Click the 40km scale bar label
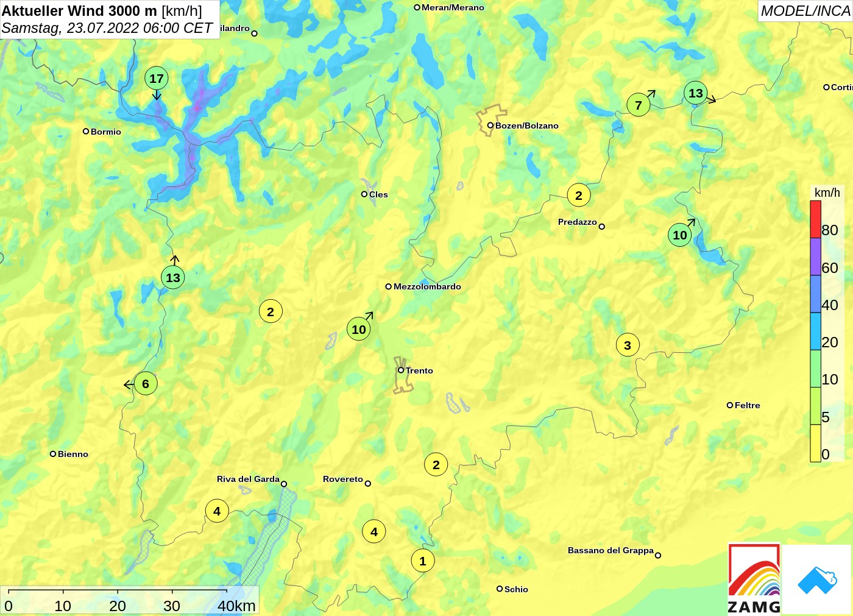The width and height of the screenshot is (853, 616). point(236,606)
